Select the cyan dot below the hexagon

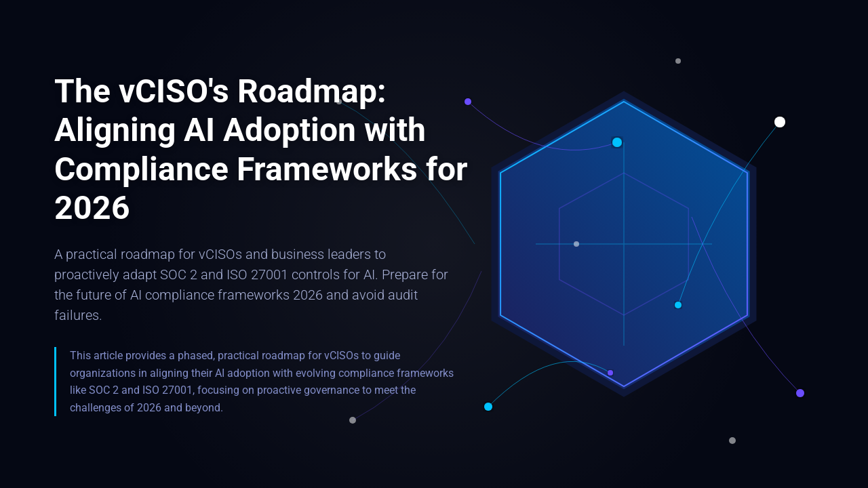tap(488, 407)
